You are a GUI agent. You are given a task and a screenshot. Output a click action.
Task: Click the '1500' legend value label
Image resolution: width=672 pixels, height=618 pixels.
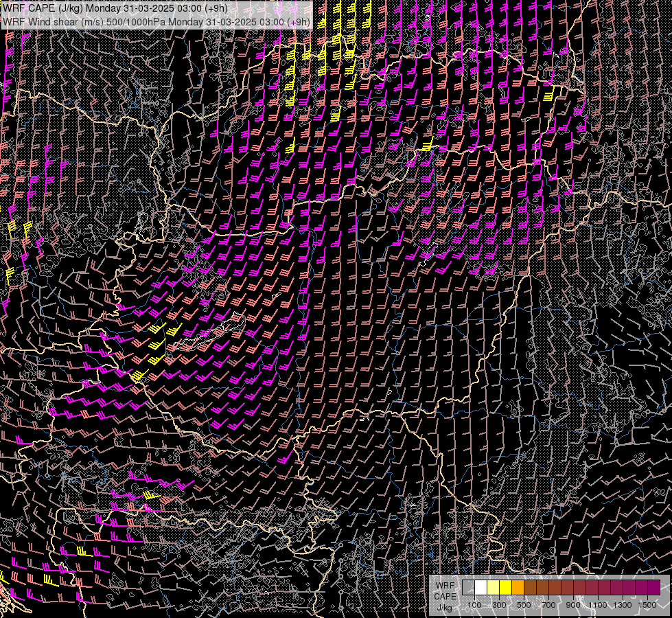pos(647,605)
